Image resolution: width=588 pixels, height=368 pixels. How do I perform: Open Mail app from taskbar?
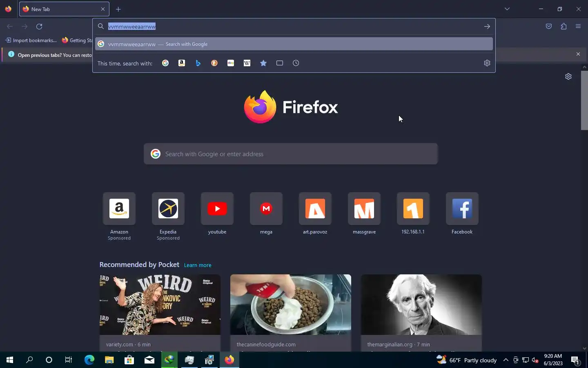149,360
